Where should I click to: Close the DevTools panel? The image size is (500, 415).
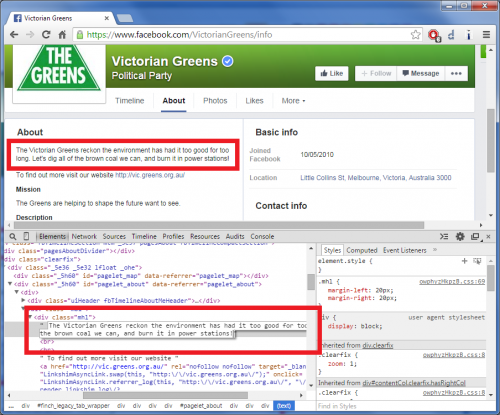click(x=488, y=236)
